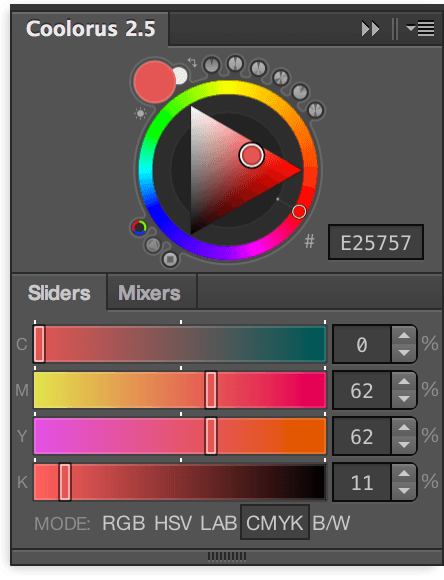Select the square shape picker icon
The width and height of the screenshot is (444, 580).
[x=170, y=259]
